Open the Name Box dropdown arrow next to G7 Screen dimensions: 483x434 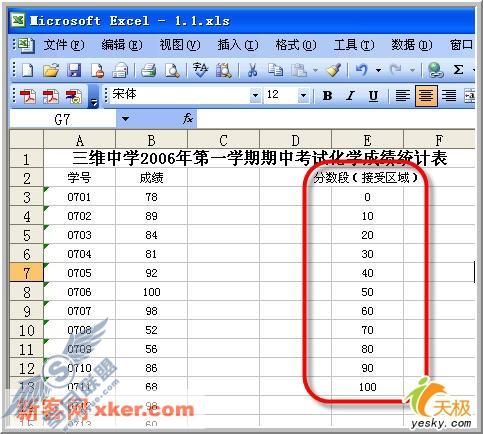[125, 119]
